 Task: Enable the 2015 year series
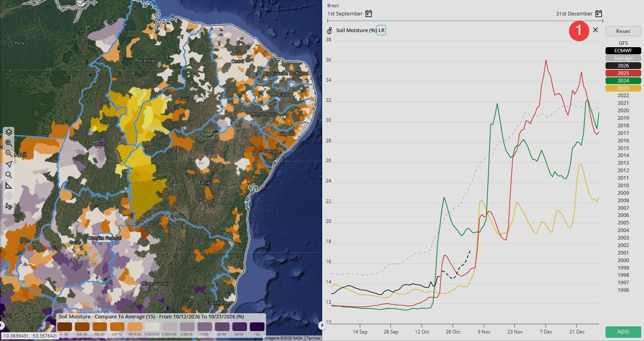point(623,148)
